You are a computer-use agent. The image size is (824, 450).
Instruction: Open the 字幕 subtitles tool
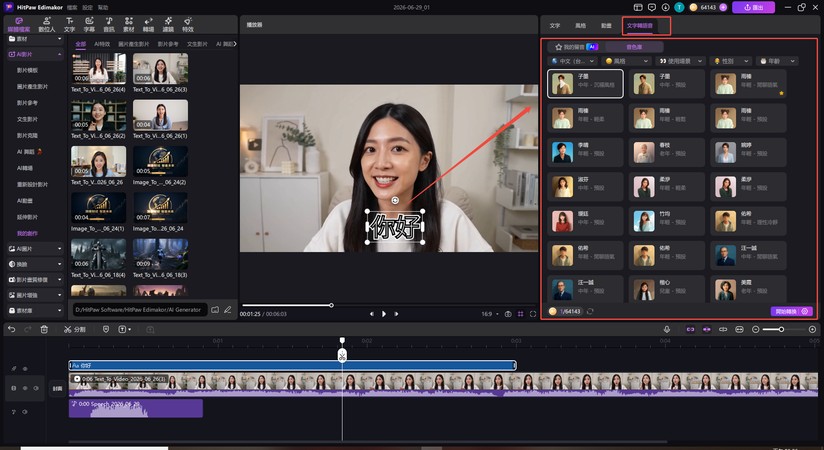point(89,24)
